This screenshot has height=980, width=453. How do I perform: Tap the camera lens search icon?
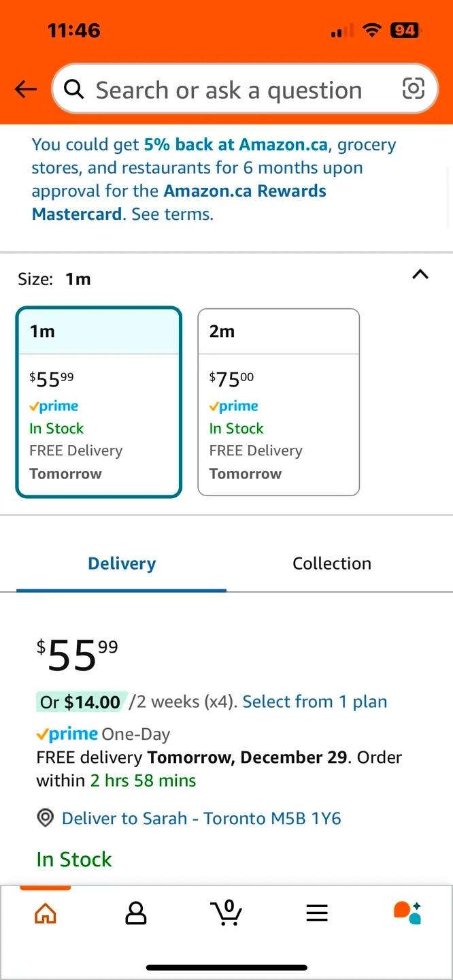[x=414, y=88]
